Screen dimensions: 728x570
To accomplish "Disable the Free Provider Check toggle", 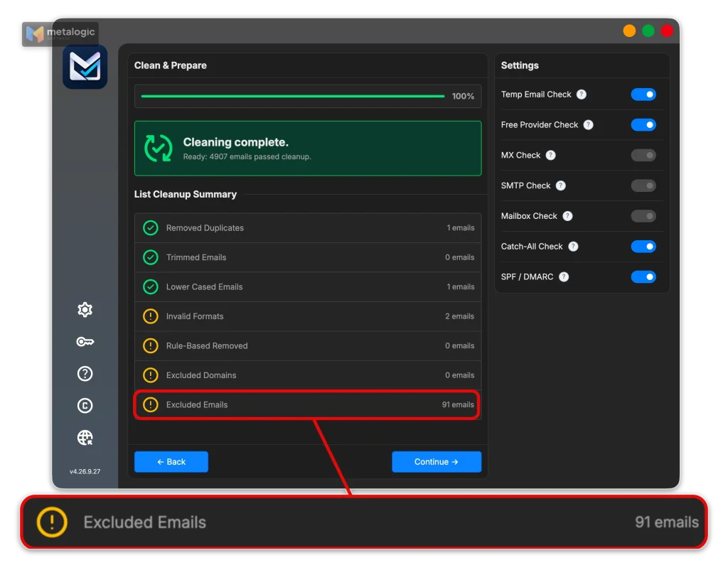I will coord(643,125).
